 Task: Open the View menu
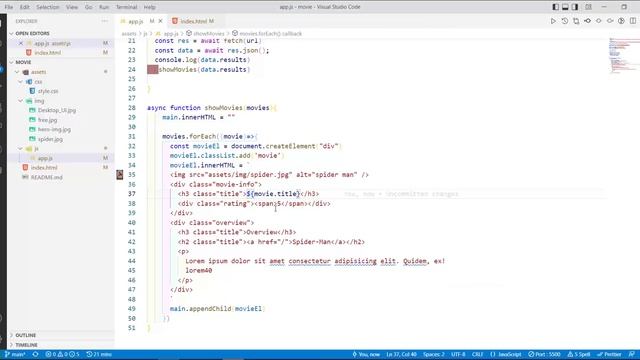tap(72, 7)
